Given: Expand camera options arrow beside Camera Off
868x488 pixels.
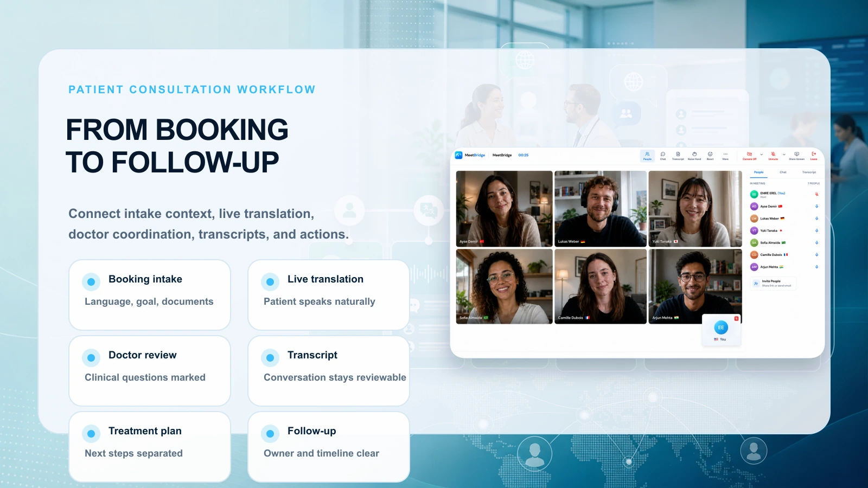Looking at the screenshot, I should tap(762, 155).
